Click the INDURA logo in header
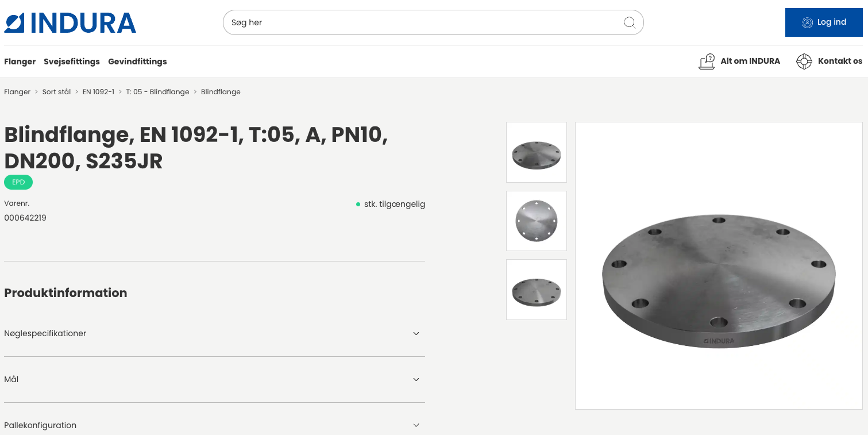868x435 pixels. click(x=70, y=23)
